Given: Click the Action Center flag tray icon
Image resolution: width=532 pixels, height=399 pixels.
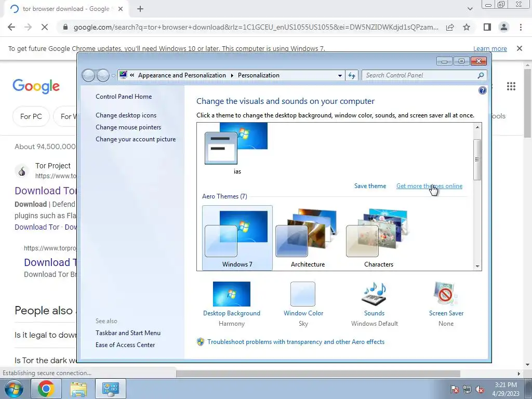Looking at the screenshot, I should [454, 389].
